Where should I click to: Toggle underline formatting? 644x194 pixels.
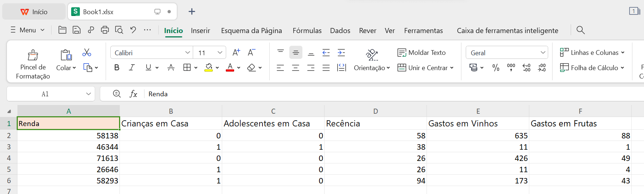point(148,68)
